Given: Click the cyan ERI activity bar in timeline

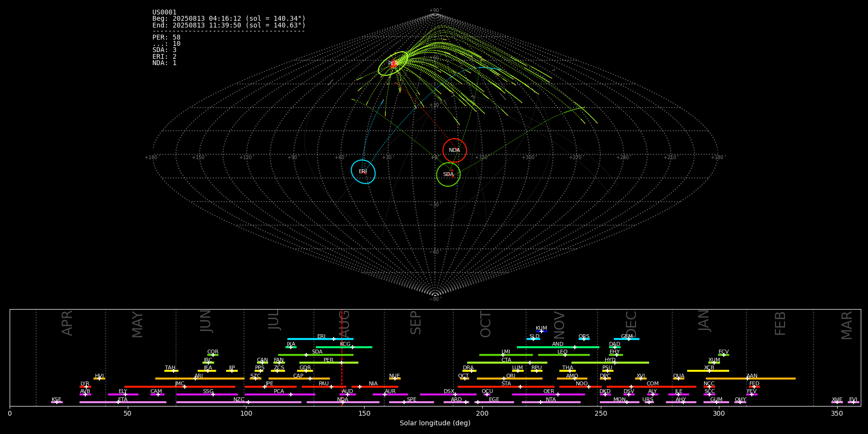Looking at the screenshot, I should (x=320, y=339).
